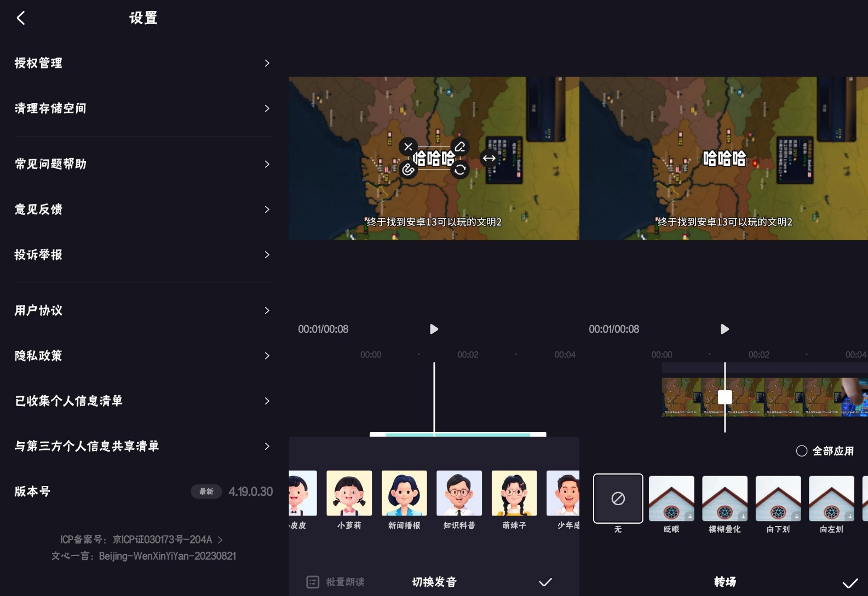This screenshot has width=868, height=596.
Task: Click the 最新 version badge
Action: [206, 491]
